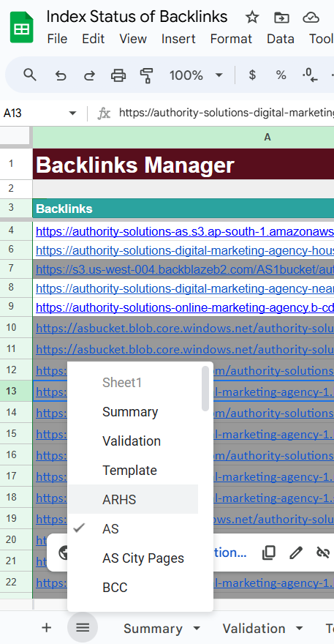This screenshot has height=644, width=334.
Task: Expand the 100% zoom dropdown
Action: pyautogui.click(x=219, y=75)
